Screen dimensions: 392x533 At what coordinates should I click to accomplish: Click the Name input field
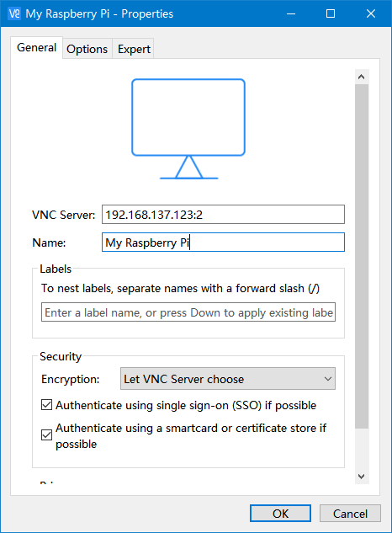point(223,243)
